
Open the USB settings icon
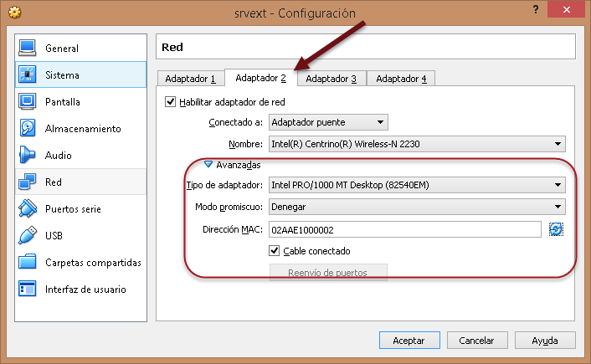tap(28, 236)
